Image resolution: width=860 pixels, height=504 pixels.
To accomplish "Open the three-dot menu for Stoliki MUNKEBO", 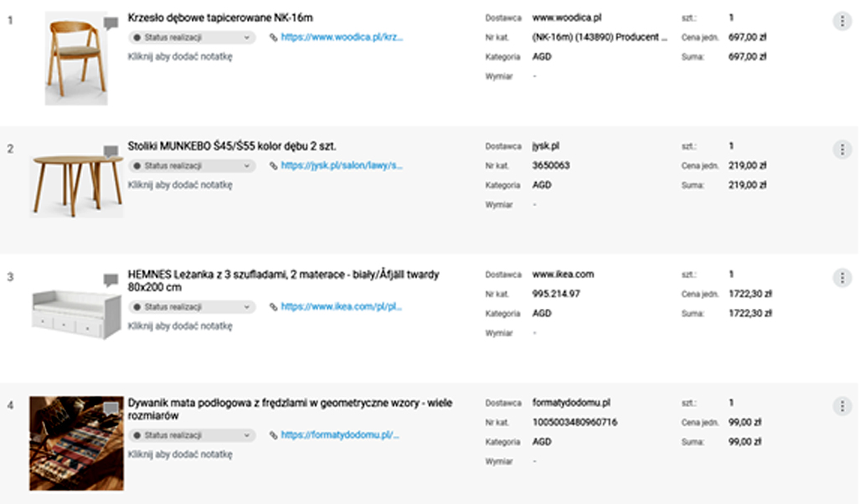I will [842, 149].
